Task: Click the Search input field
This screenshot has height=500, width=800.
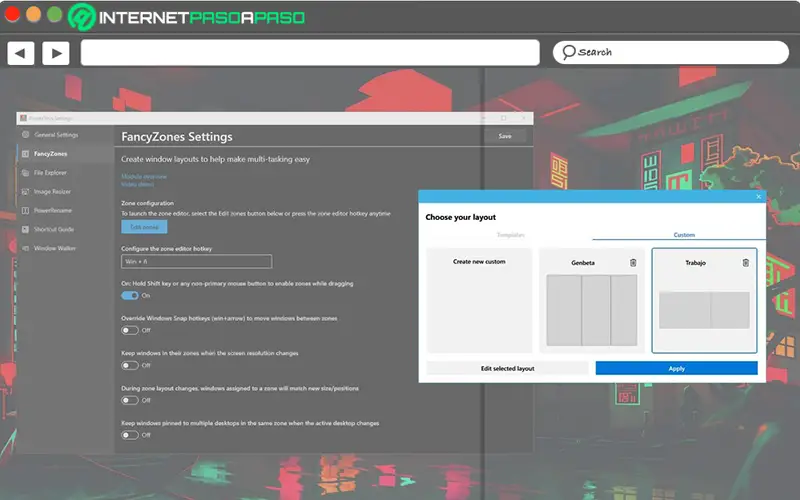Action: point(671,52)
